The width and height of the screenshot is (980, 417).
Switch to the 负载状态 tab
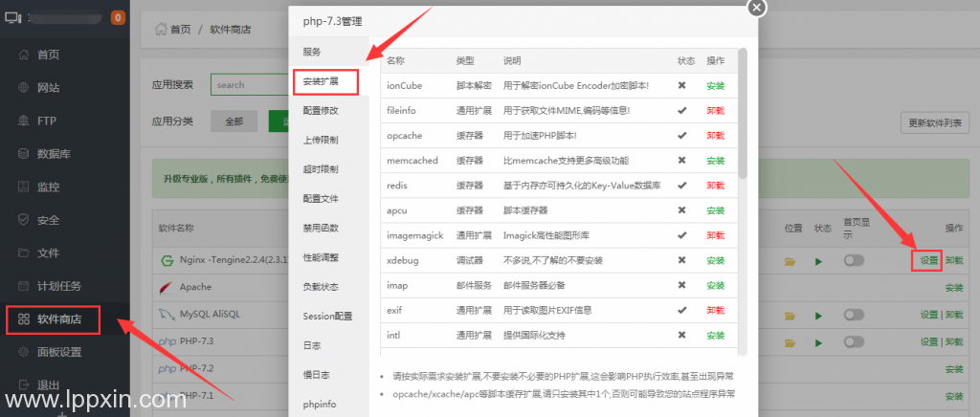(329, 287)
